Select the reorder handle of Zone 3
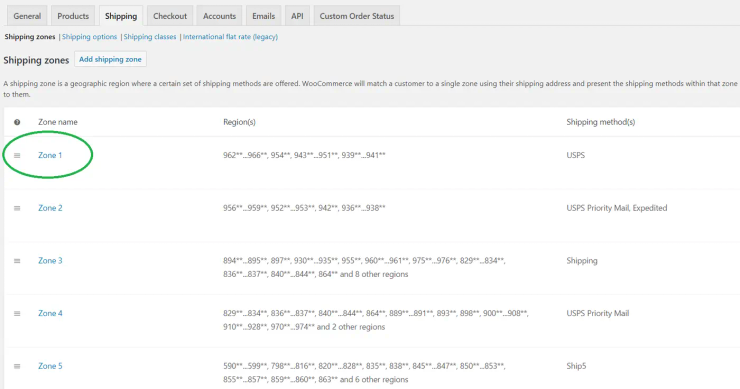Screen dimensions: 740x389 (17, 261)
